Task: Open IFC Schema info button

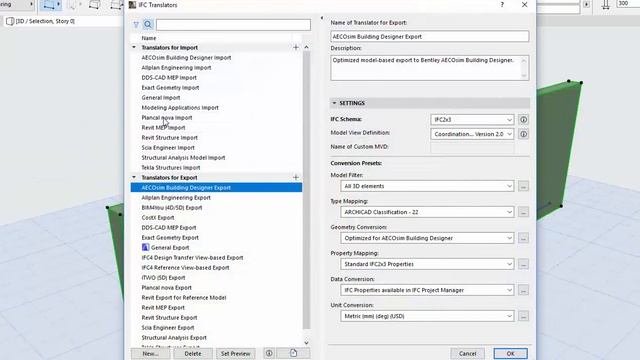Action: coord(523,120)
